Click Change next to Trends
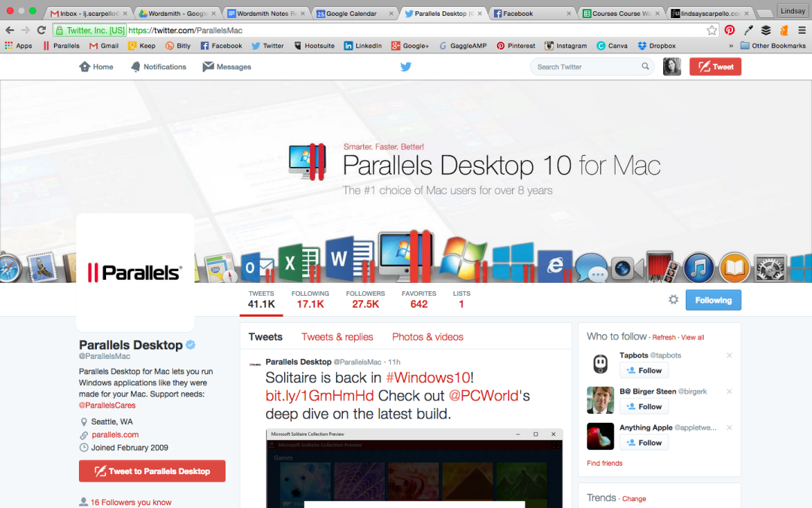The width and height of the screenshot is (812, 508). tap(634, 499)
